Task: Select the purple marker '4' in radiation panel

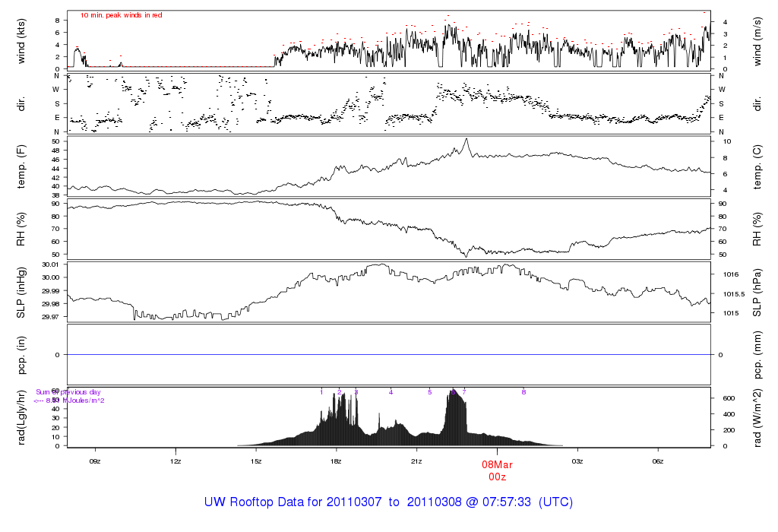Action: [x=391, y=392]
